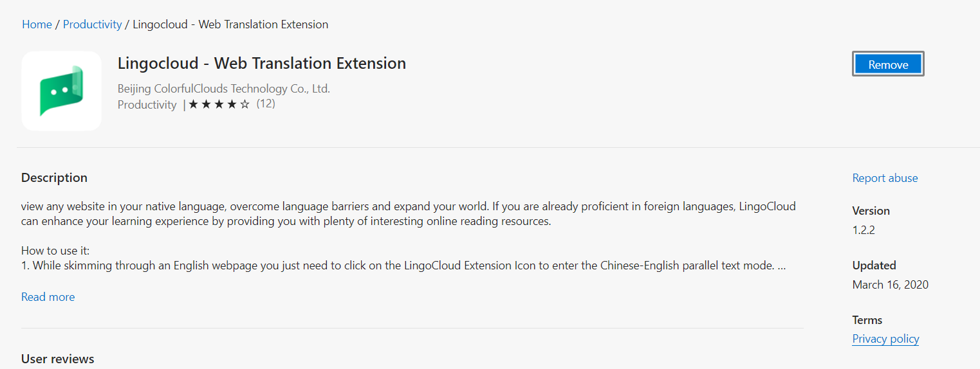The height and width of the screenshot is (369, 980).
Task: Expand description with Read more
Action: pyautogui.click(x=48, y=297)
